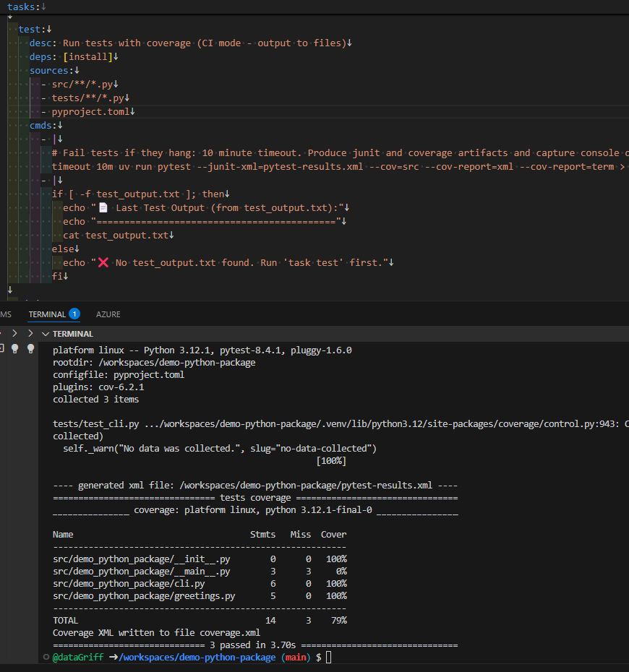Image resolution: width=629 pixels, height=672 pixels.
Task: Click the page emoji before Last Test Output
Action: (103, 207)
